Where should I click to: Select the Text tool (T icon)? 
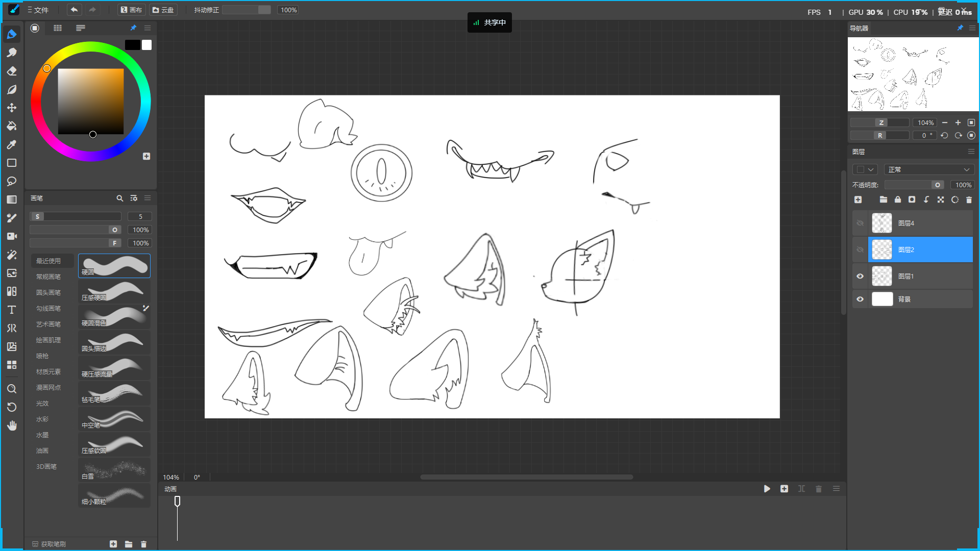click(x=12, y=310)
